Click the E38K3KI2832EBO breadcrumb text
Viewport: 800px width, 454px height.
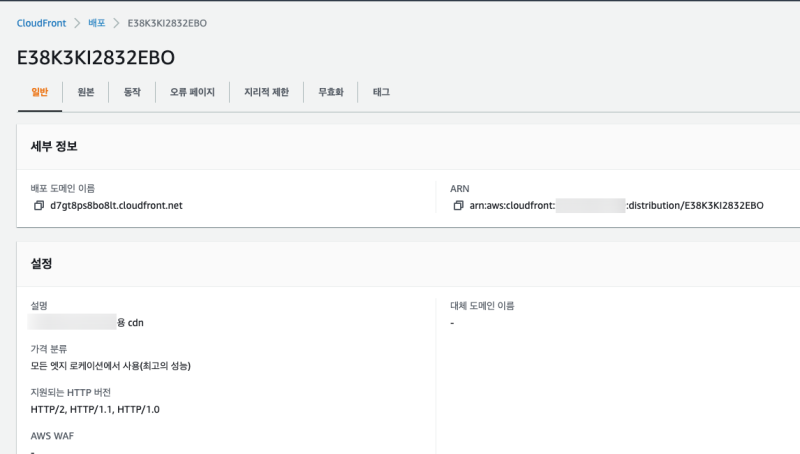point(167,23)
